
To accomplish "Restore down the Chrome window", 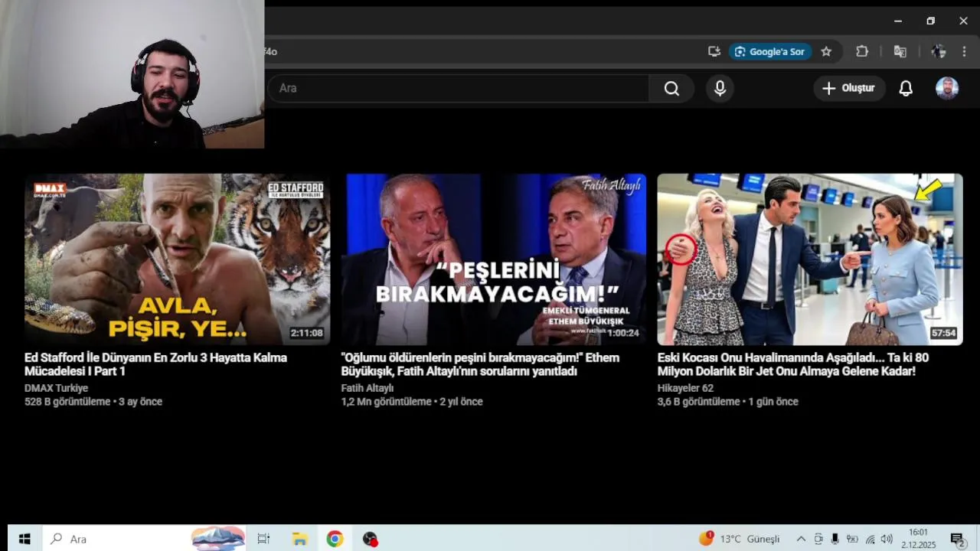I will click(931, 21).
